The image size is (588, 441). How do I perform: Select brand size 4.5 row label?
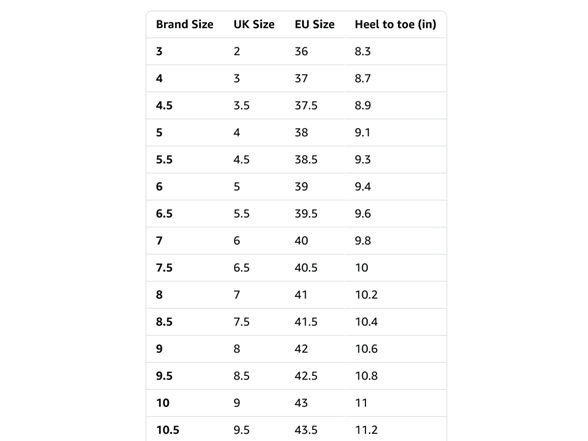tap(164, 105)
